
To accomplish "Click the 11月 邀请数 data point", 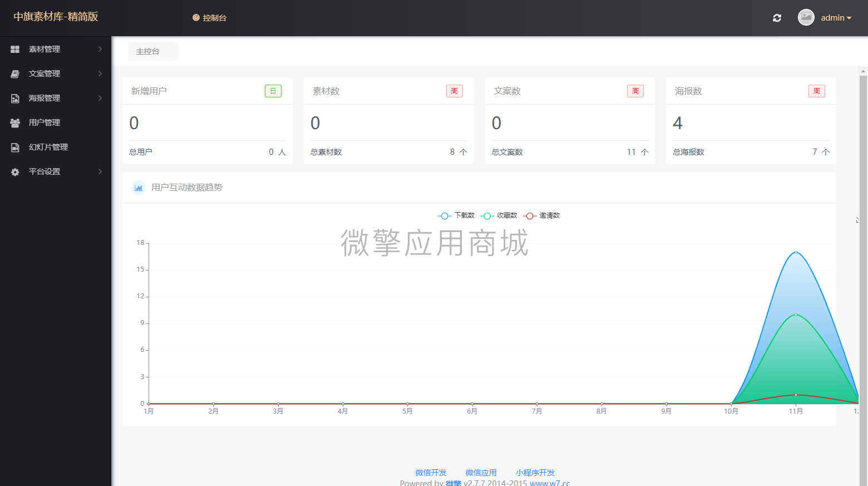I will [x=796, y=395].
